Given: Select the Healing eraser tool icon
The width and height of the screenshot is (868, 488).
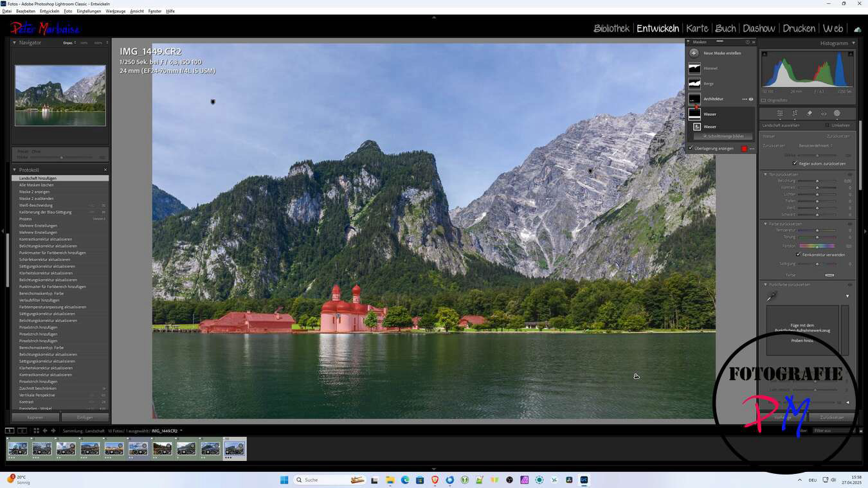Looking at the screenshot, I should tap(809, 113).
